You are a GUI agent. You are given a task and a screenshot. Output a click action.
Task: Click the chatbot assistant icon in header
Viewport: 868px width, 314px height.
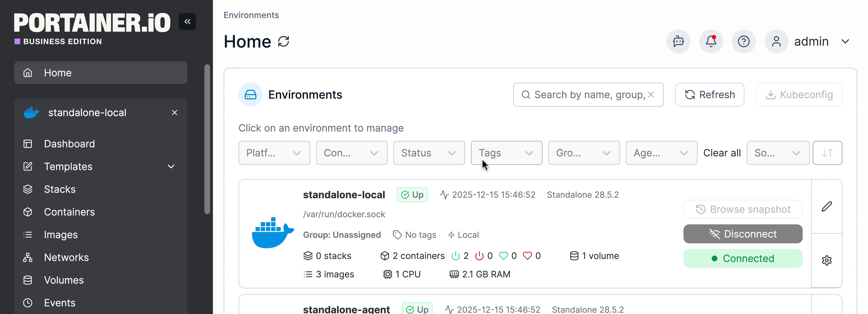(x=678, y=41)
